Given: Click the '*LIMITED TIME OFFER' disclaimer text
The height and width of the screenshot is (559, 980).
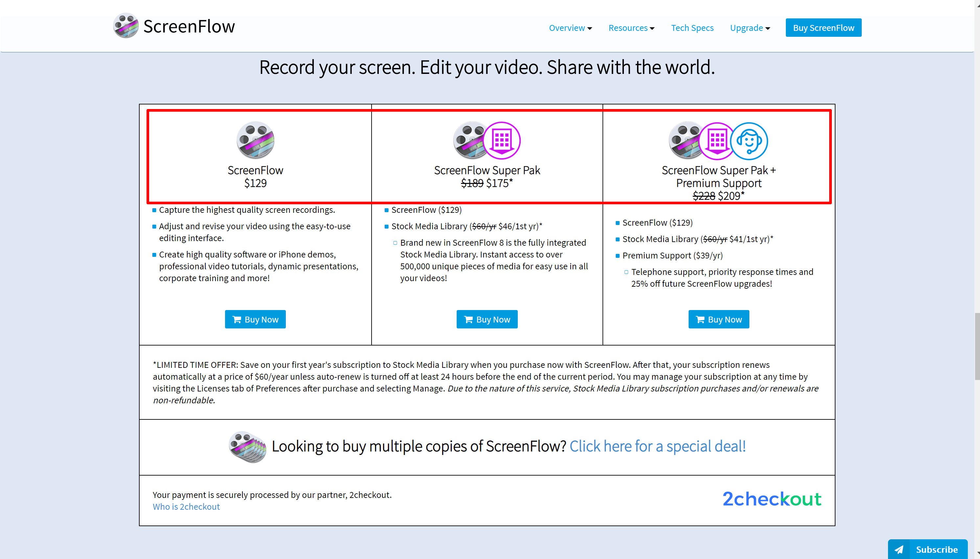Looking at the screenshot, I should point(486,382).
